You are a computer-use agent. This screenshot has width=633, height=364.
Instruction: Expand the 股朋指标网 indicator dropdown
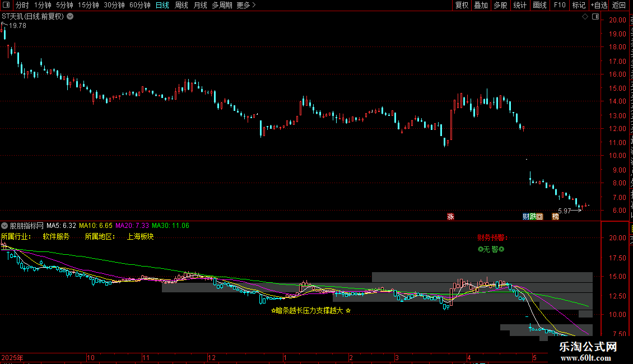click(4, 226)
